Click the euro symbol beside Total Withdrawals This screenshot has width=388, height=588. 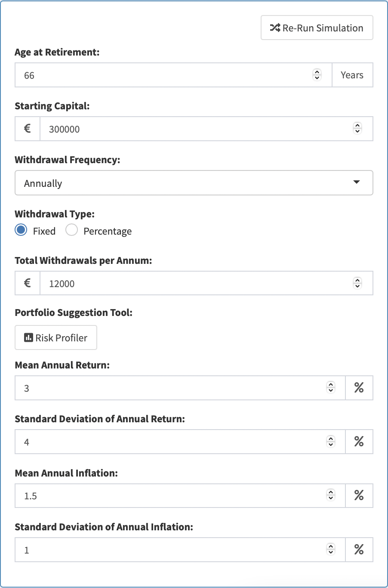coord(28,283)
